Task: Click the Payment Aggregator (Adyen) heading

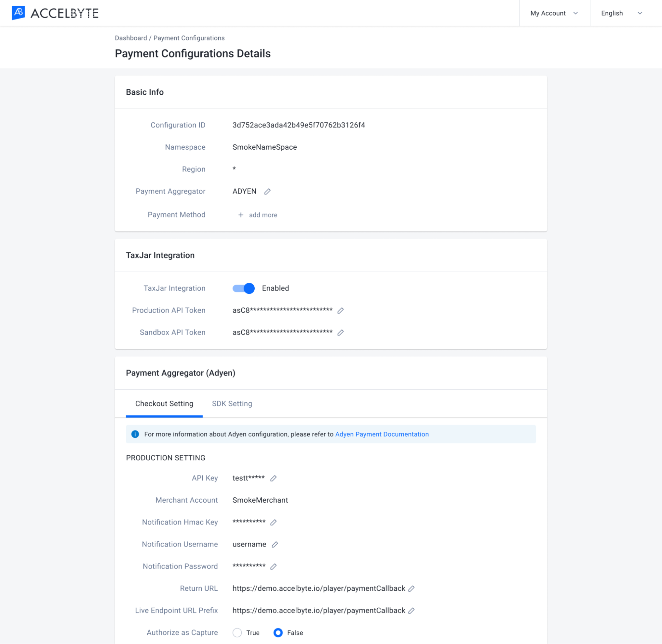Action: pos(180,373)
